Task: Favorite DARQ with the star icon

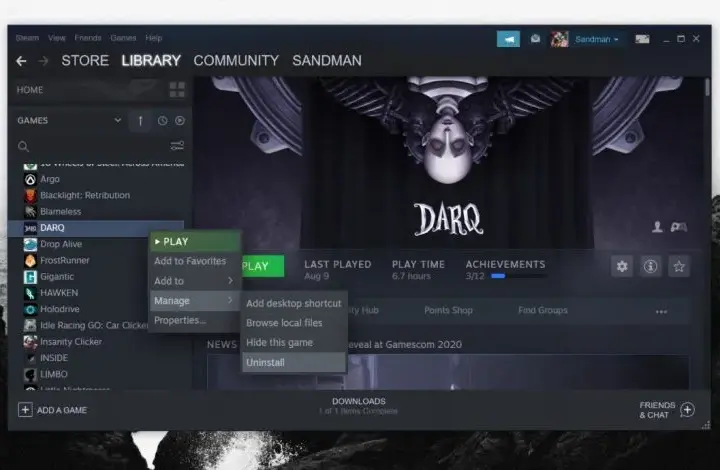Action: [679, 266]
